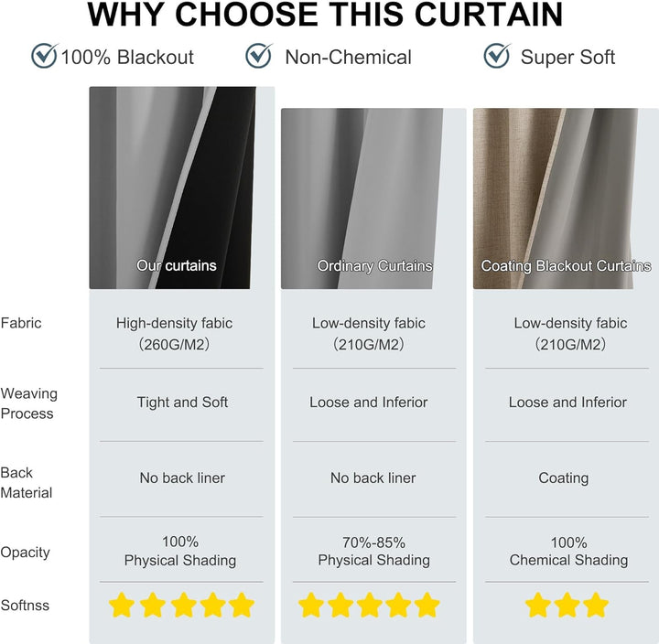
Task: Click the Coating cell under Back Material
Action: [564, 478]
